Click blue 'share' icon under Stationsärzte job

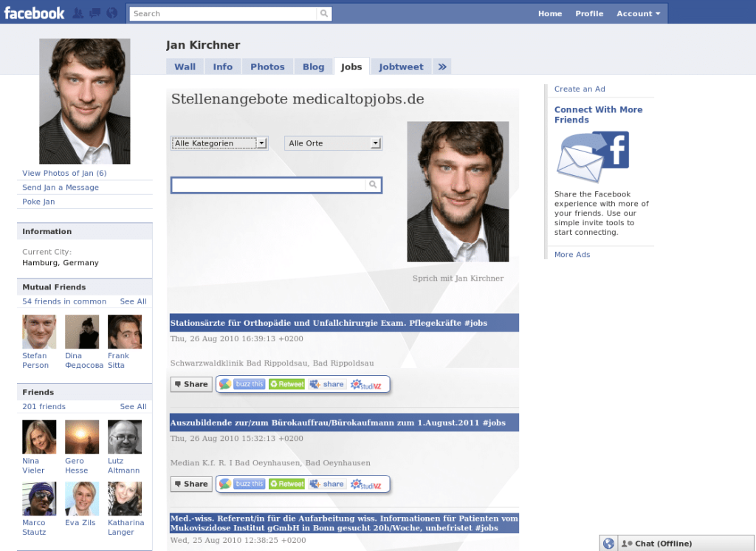[x=327, y=384]
